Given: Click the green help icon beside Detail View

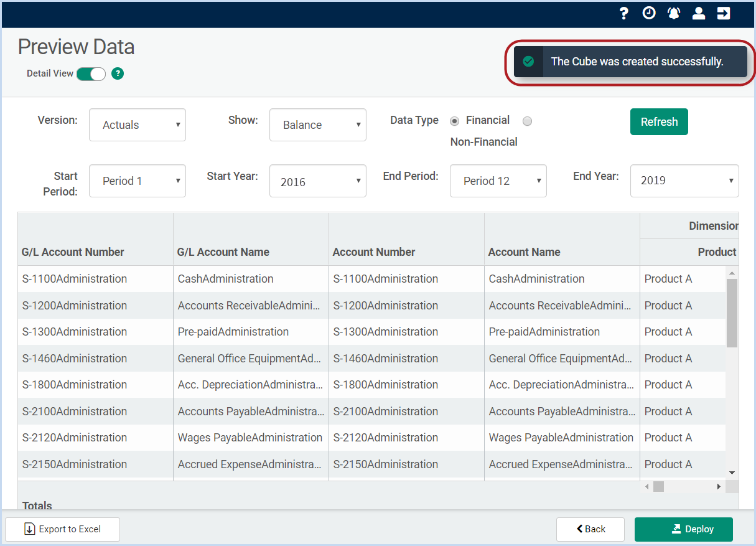Looking at the screenshot, I should [x=118, y=73].
